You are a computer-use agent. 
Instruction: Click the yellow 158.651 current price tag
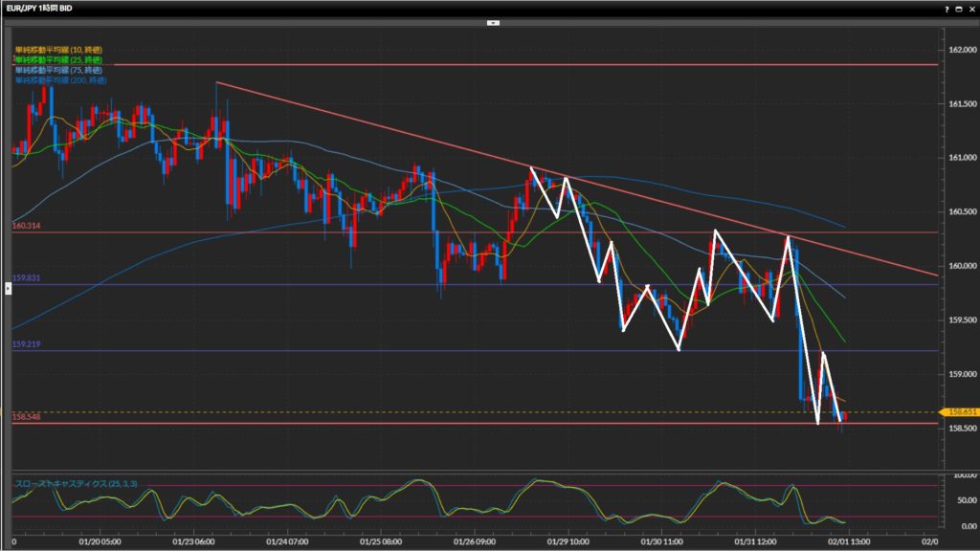[x=959, y=412]
